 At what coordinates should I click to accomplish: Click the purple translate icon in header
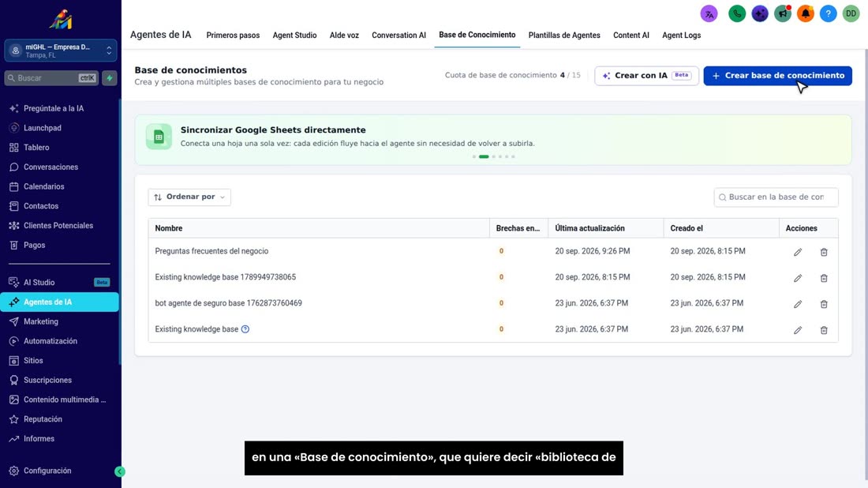pyautogui.click(x=709, y=14)
